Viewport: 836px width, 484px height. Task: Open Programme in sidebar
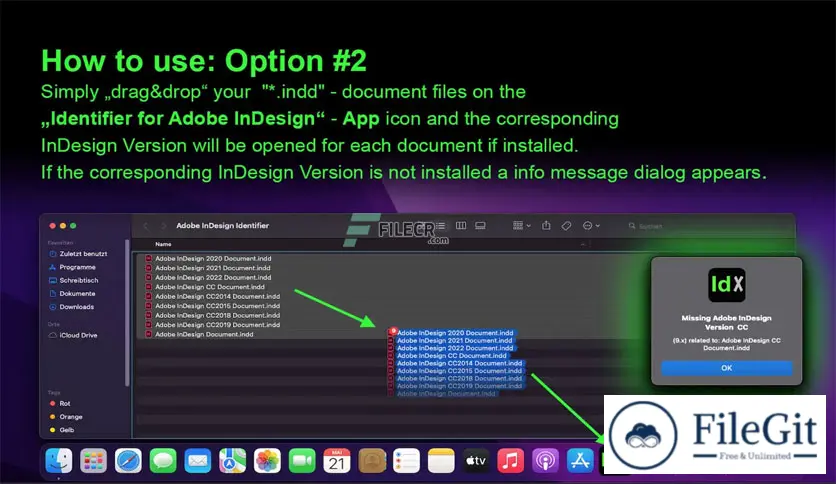[x=73, y=267]
